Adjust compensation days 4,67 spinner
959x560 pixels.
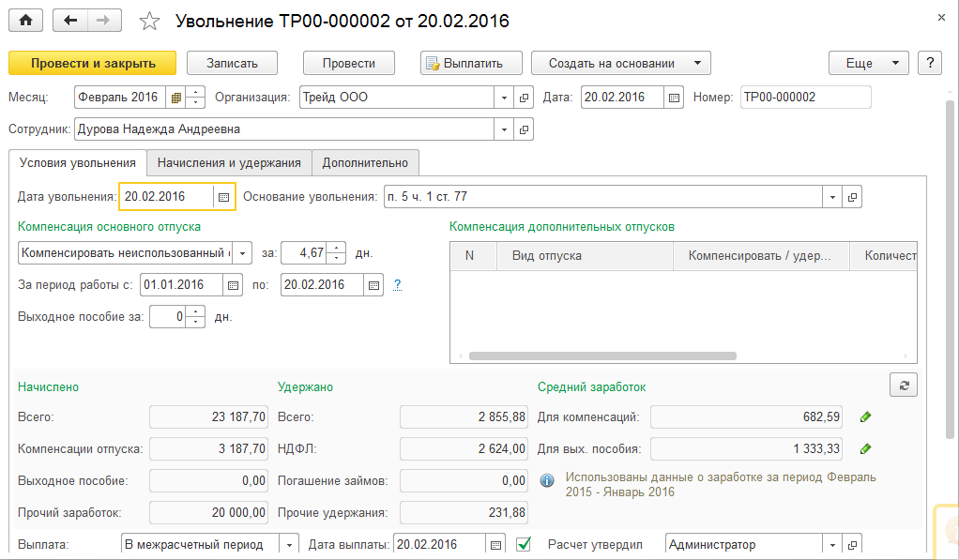(336, 253)
